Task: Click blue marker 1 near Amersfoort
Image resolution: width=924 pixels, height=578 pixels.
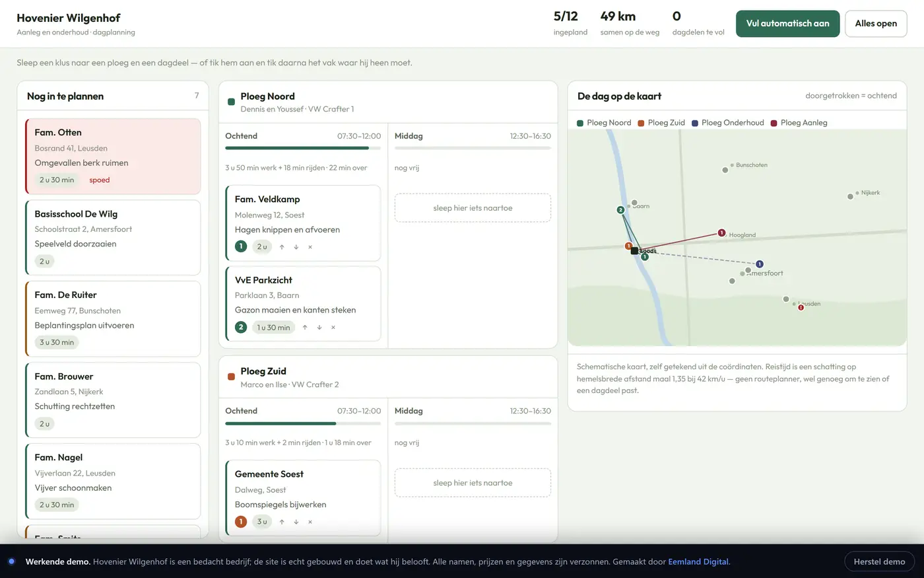Action: pyautogui.click(x=760, y=264)
